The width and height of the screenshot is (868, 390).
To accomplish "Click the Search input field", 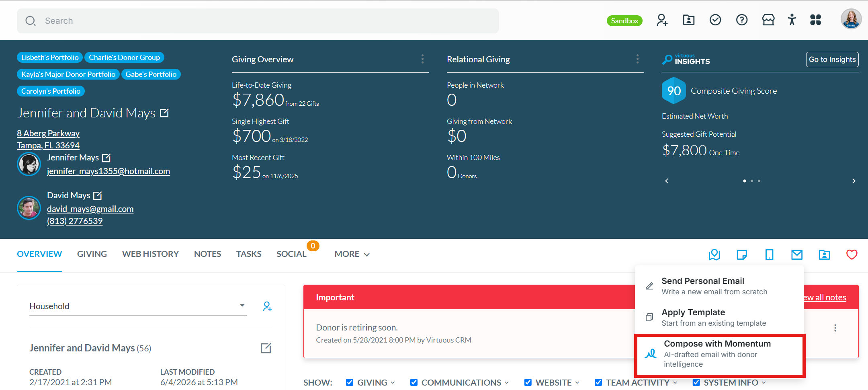I will coord(258,21).
